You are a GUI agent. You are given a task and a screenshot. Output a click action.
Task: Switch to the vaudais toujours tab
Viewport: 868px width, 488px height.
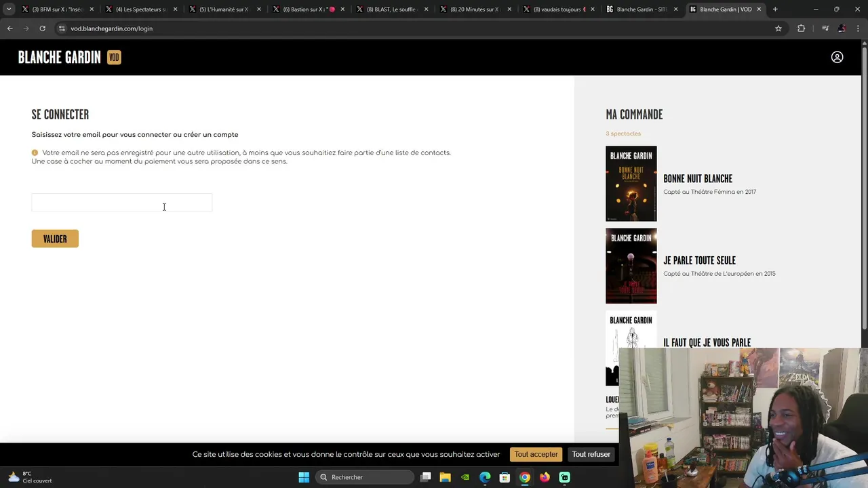[559, 9]
